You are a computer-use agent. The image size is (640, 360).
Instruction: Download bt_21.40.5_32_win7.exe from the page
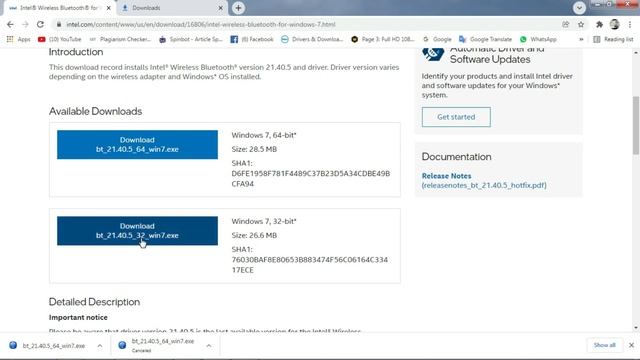coord(137,231)
